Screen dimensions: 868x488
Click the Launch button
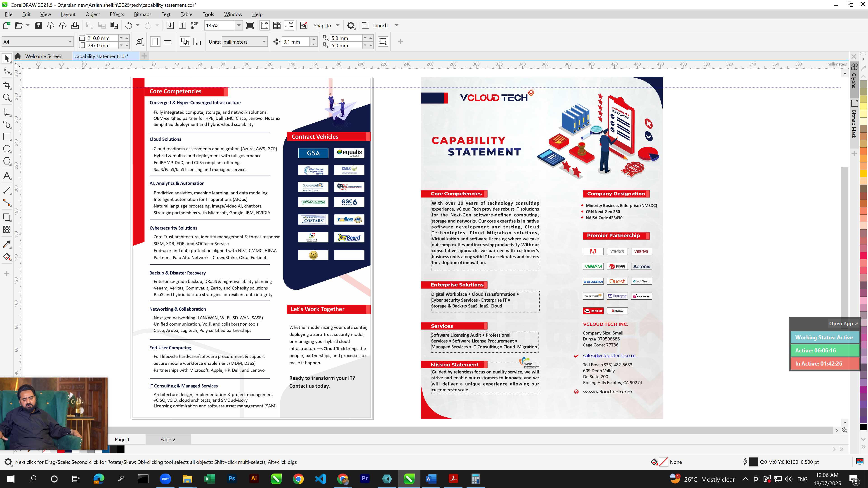375,25
